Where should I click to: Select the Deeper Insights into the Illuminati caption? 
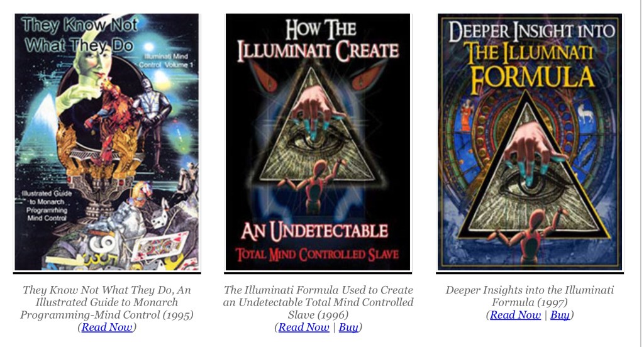530,296
